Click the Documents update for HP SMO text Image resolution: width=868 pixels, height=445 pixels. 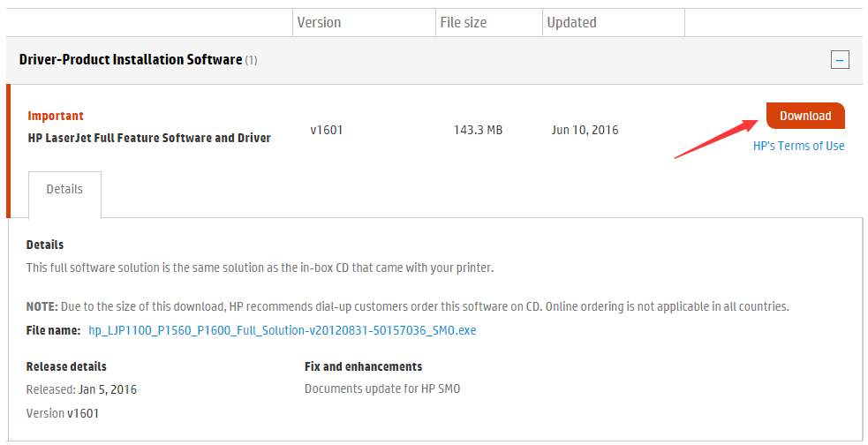coord(382,388)
